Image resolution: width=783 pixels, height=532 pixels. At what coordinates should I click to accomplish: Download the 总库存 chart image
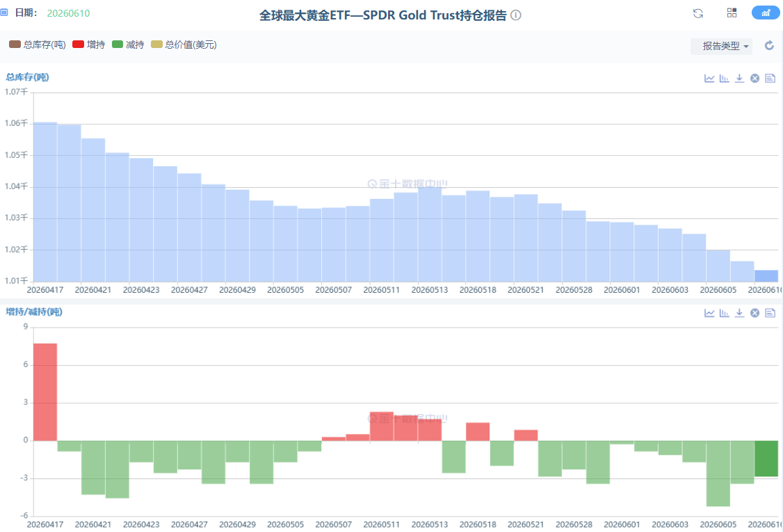pyautogui.click(x=740, y=78)
